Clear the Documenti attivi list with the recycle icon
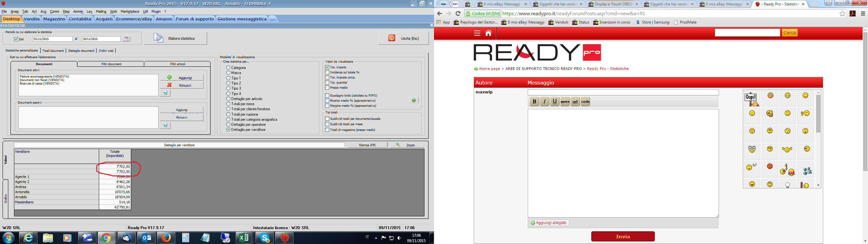Viewport: 868px width, 244px height. click(x=165, y=93)
